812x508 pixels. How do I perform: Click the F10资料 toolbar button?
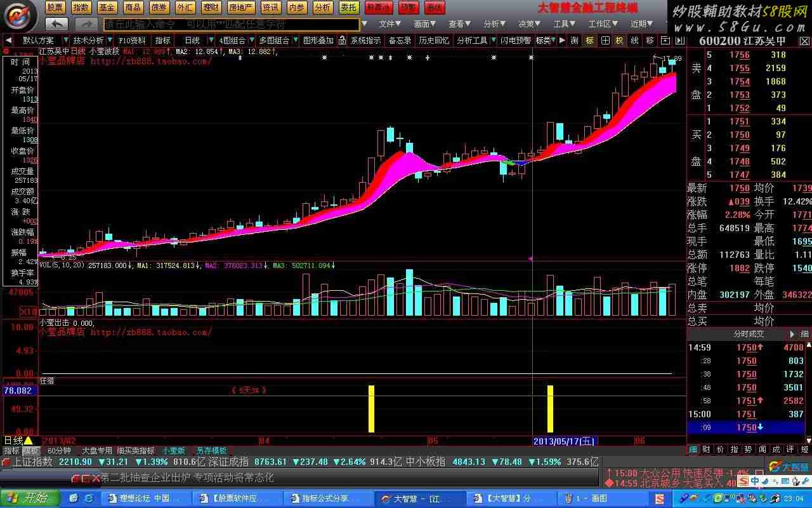(x=132, y=40)
